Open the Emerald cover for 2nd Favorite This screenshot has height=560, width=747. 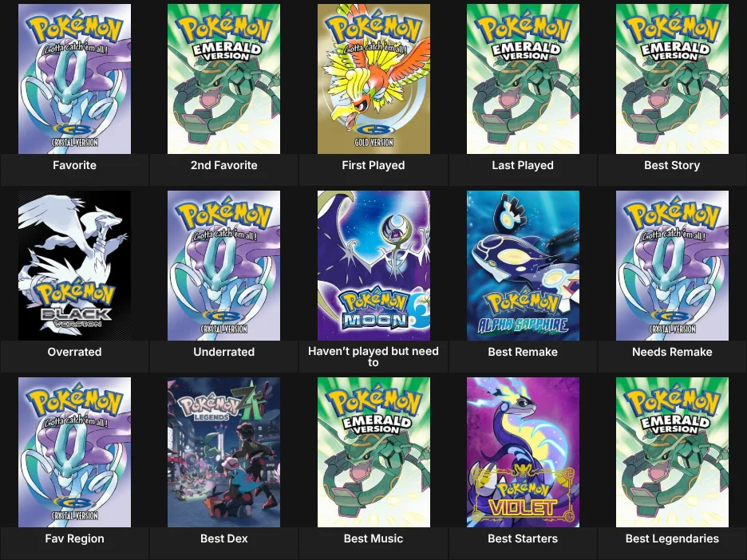[x=224, y=79]
